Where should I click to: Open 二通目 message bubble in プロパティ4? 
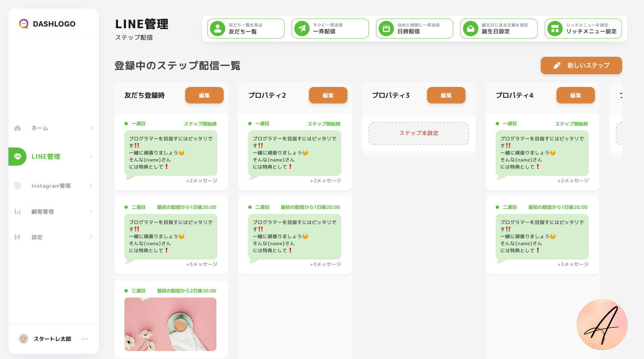(x=542, y=237)
